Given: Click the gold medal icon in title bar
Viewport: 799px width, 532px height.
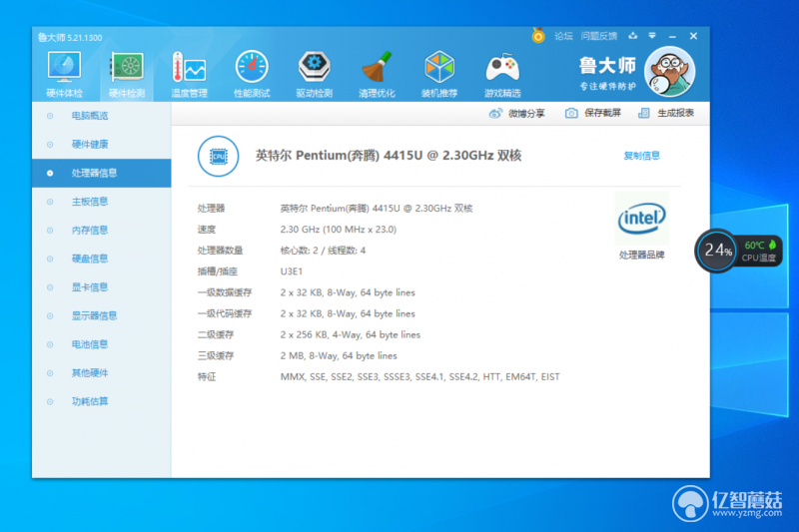Looking at the screenshot, I should [x=538, y=35].
